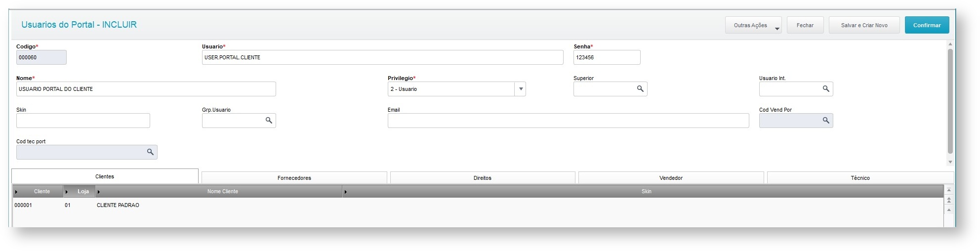Open Grp.Usuario search lookup

click(269, 121)
